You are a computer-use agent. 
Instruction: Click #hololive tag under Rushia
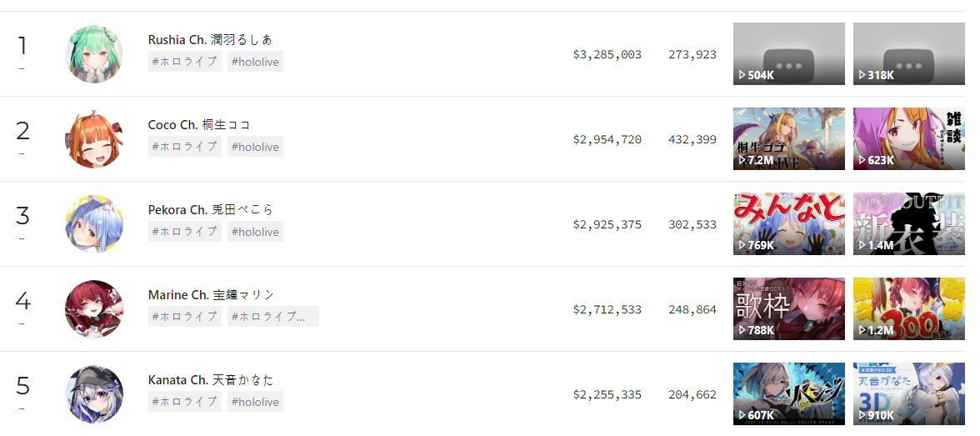tap(255, 62)
